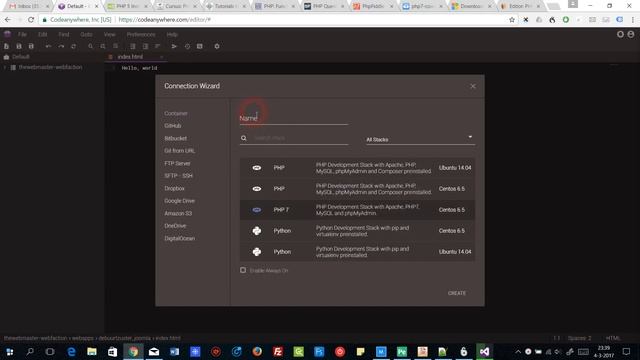This screenshot has width=640, height=360.
Task: Select SFTP - SSH connection type
Action: click(178, 176)
